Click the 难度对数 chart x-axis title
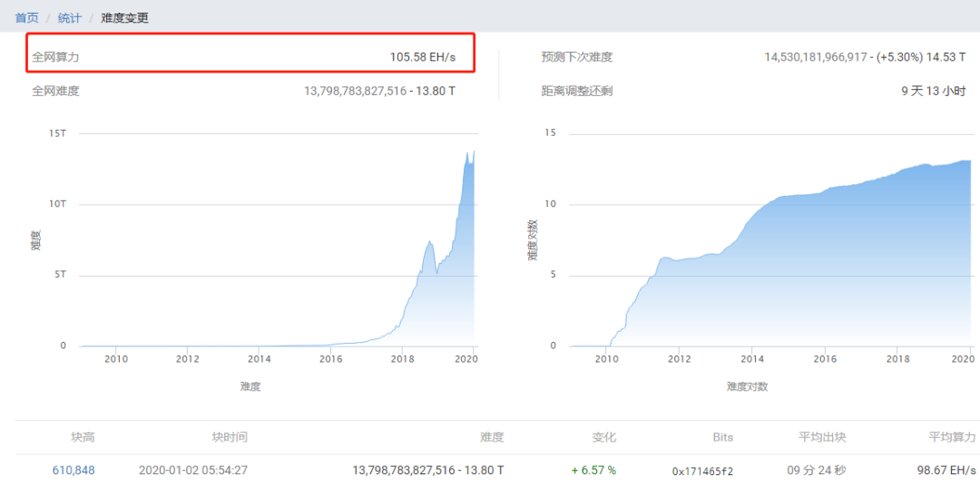This screenshot has width=980, height=487. pyautogui.click(x=747, y=386)
